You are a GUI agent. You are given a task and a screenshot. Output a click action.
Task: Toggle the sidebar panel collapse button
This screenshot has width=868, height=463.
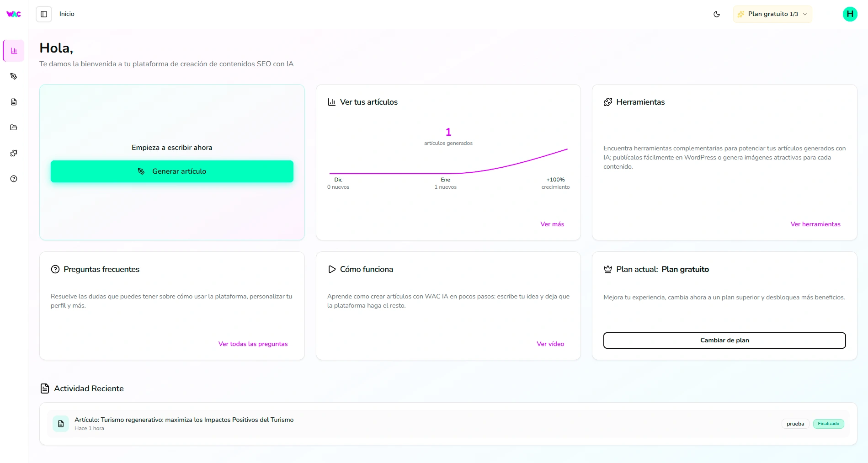[x=44, y=14]
